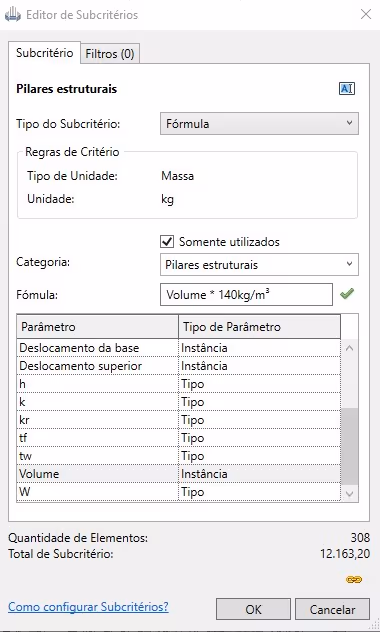Close the Editor de Subcritérios window
This screenshot has width=380, height=632.
[366, 15]
